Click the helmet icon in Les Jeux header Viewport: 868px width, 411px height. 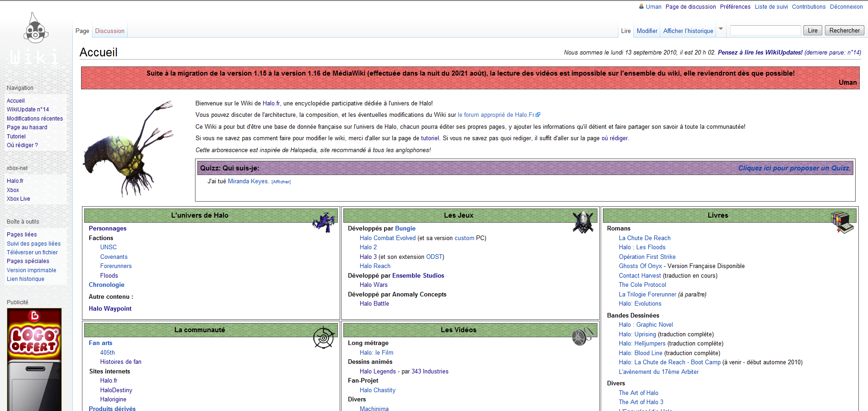tap(583, 222)
